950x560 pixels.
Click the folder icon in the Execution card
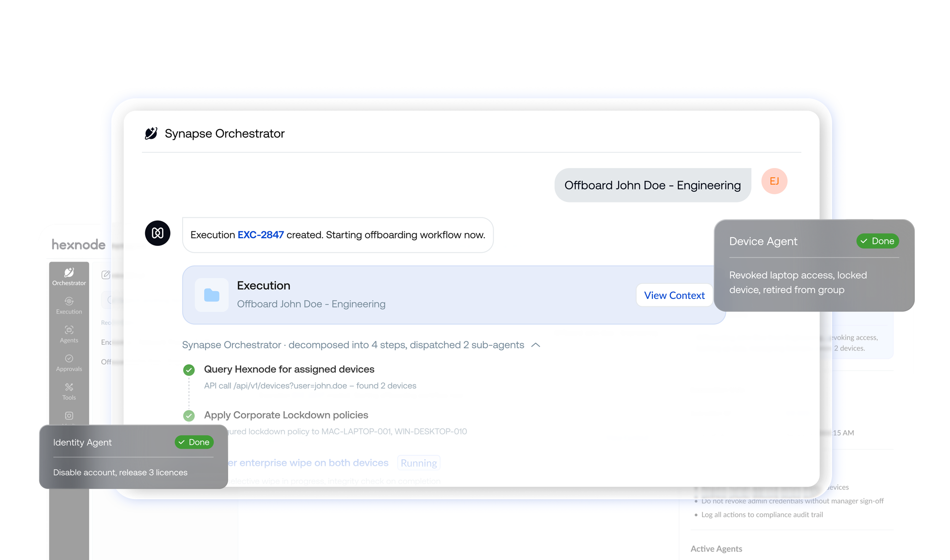(211, 295)
